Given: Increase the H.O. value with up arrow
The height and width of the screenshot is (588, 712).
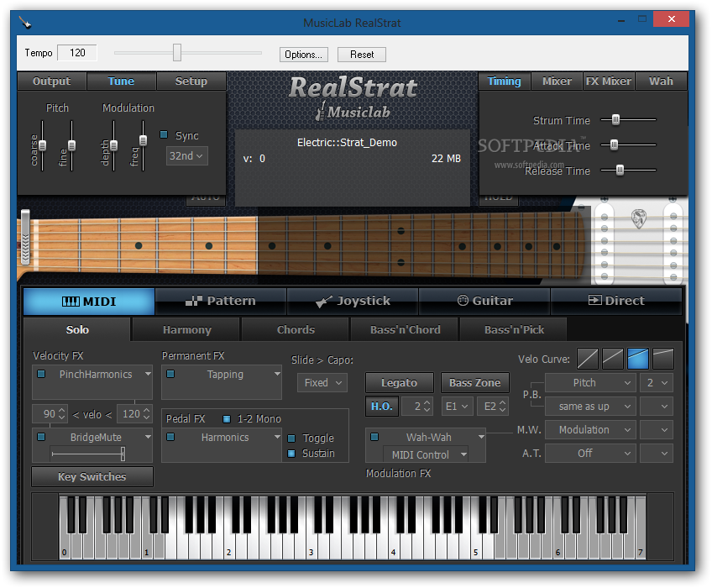Looking at the screenshot, I should [427, 402].
